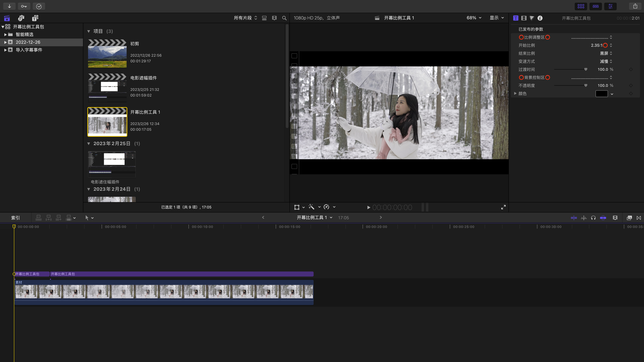This screenshot has width=644, height=362.
Task: Expand the 智能精选 folder
Action: [x=6, y=35]
